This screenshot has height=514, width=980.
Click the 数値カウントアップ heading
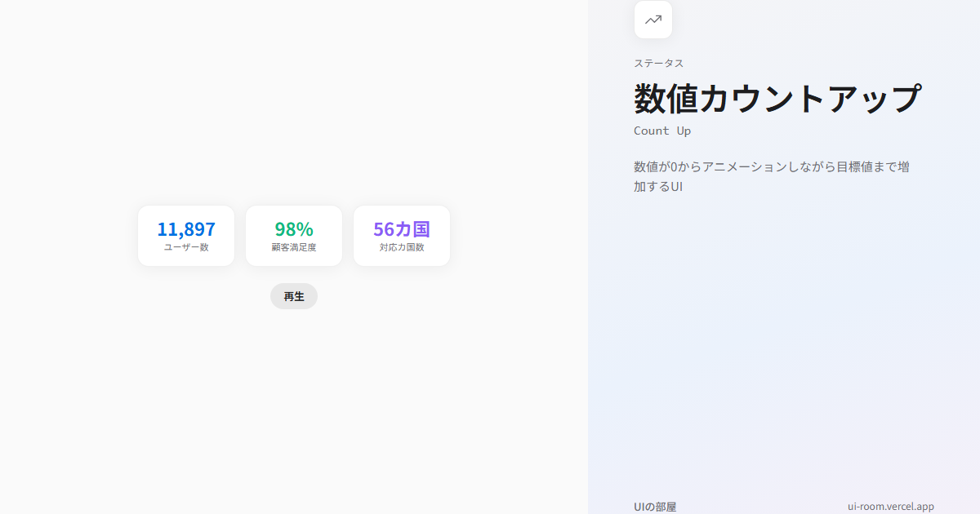[777, 98]
